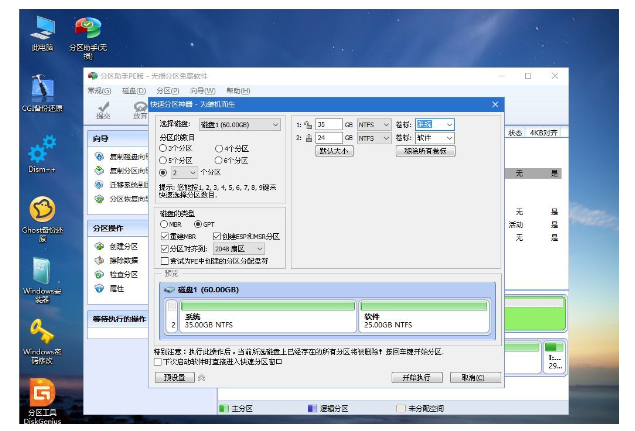Click the disk icon beside 磁盘1 (60.00GB) in preview

169,290
